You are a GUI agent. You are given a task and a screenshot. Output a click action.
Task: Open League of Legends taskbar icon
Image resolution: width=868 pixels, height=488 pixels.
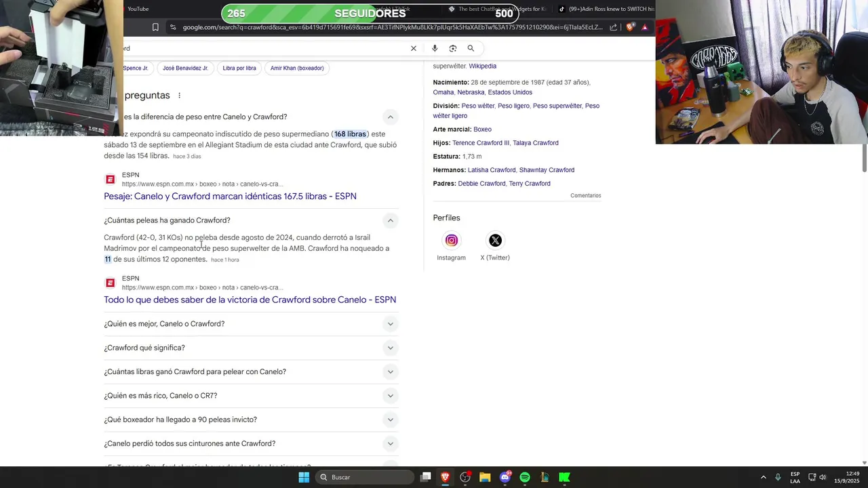pyautogui.click(x=545, y=477)
